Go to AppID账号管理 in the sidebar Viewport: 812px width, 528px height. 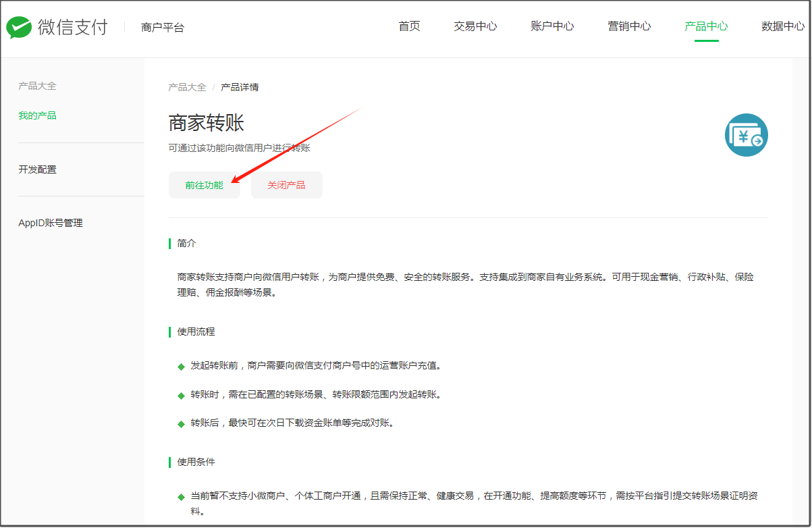point(51,223)
